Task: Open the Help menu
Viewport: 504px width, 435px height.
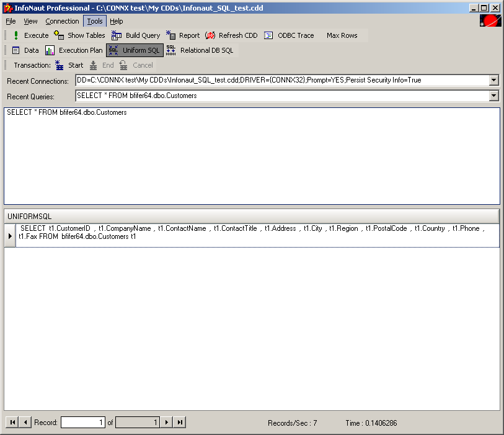Action: [x=117, y=21]
